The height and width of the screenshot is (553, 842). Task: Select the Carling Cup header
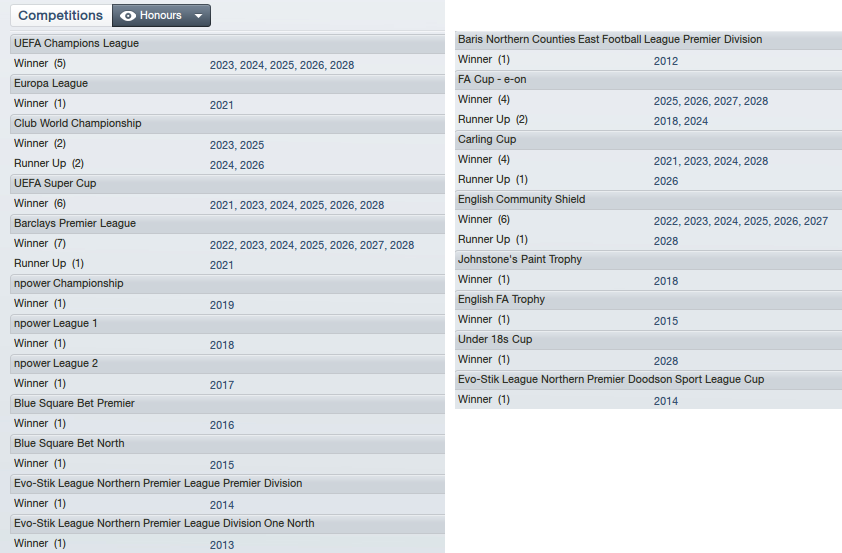point(648,140)
